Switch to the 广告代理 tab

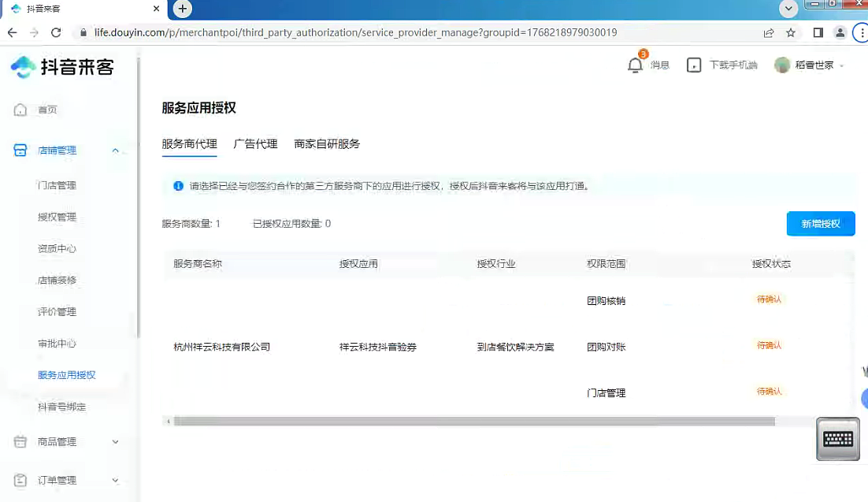255,144
